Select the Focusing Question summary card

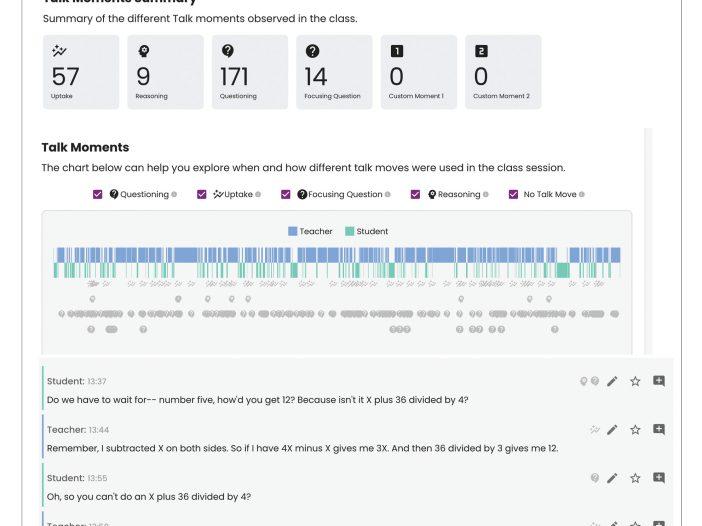(334, 72)
